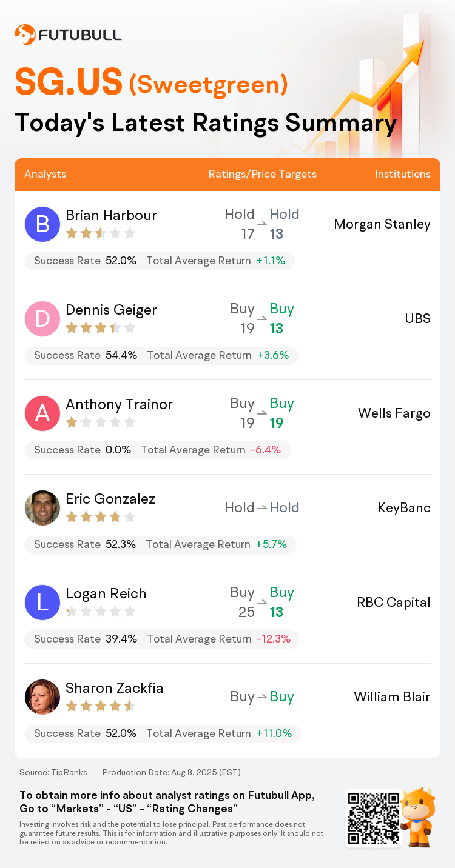Click the QR code image

point(373,818)
